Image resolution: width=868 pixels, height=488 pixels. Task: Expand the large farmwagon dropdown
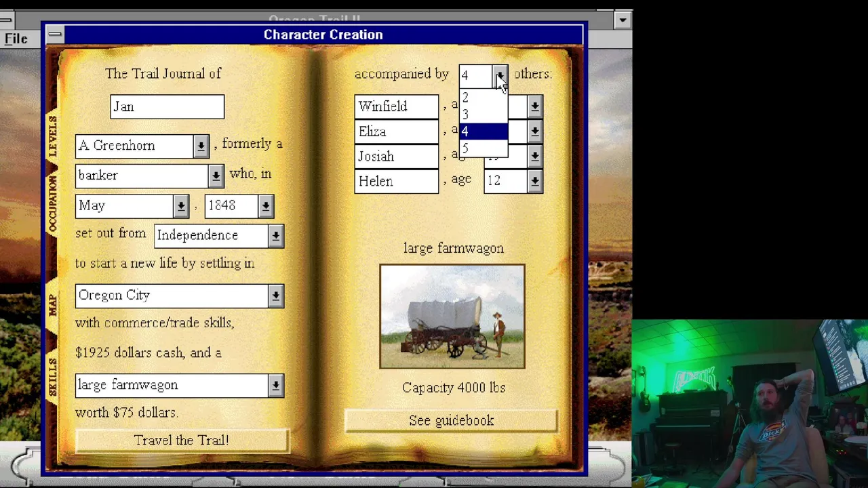coord(275,386)
